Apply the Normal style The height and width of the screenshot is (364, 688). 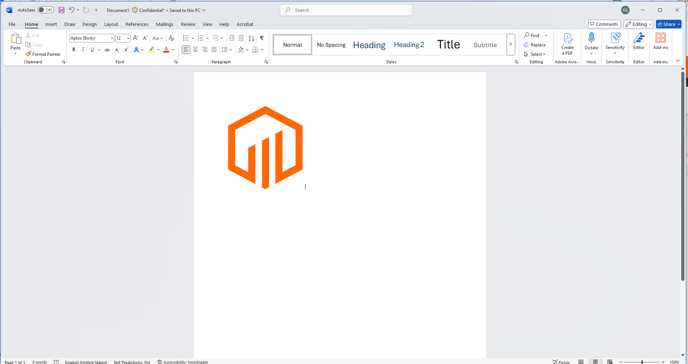292,45
